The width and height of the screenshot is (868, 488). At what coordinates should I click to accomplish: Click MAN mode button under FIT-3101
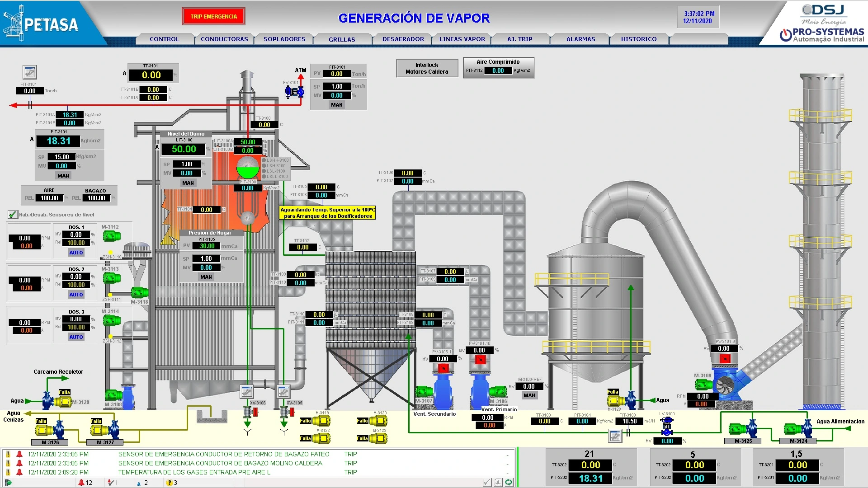pos(337,105)
